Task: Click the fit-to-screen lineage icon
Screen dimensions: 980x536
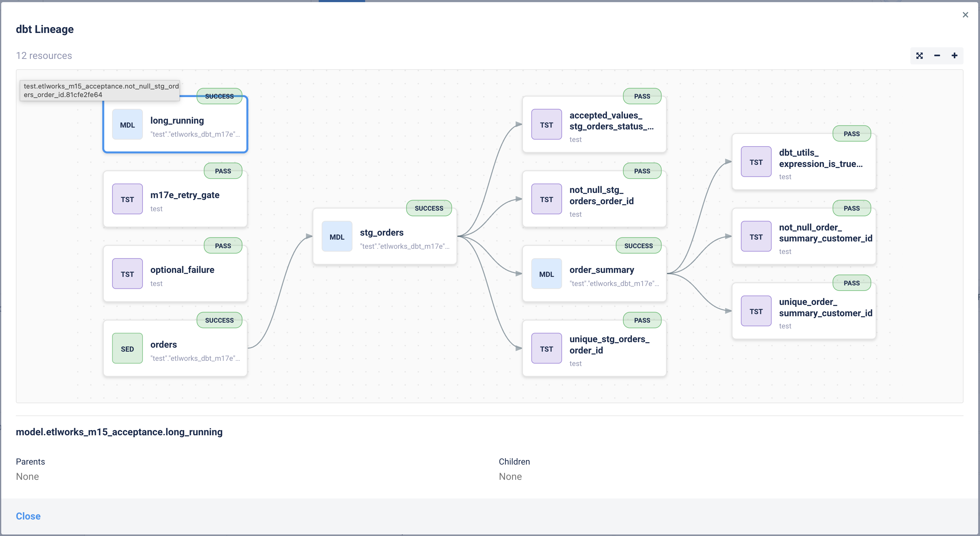Action: click(920, 56)
